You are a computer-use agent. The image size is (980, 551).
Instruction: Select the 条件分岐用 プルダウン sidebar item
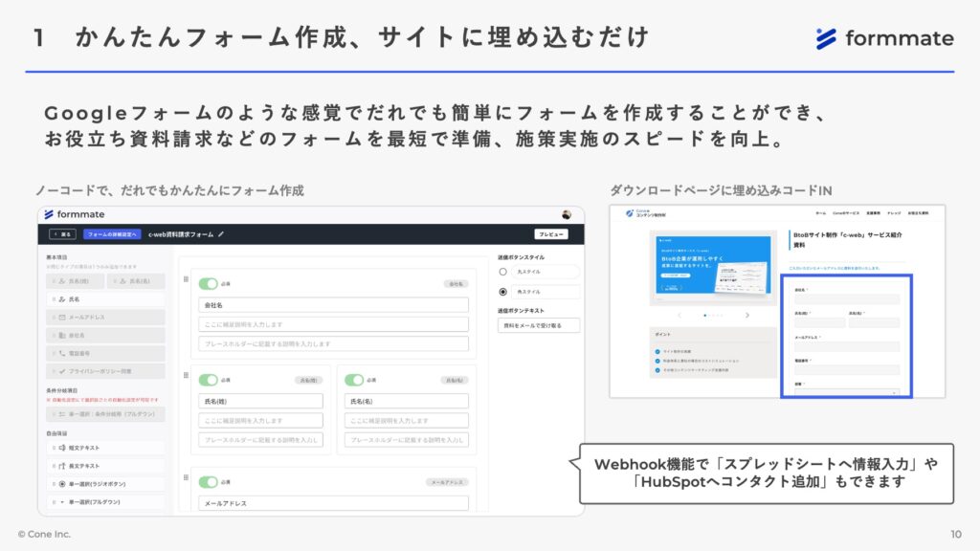point(105,414)
